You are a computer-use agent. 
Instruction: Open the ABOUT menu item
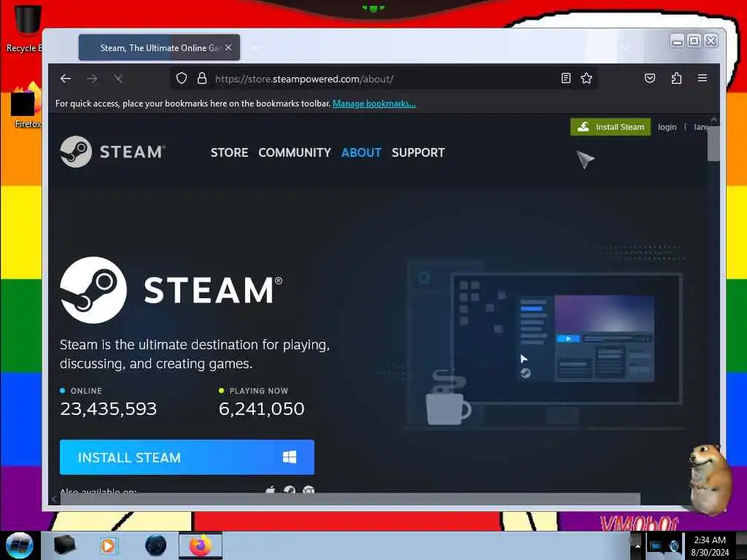361,152
